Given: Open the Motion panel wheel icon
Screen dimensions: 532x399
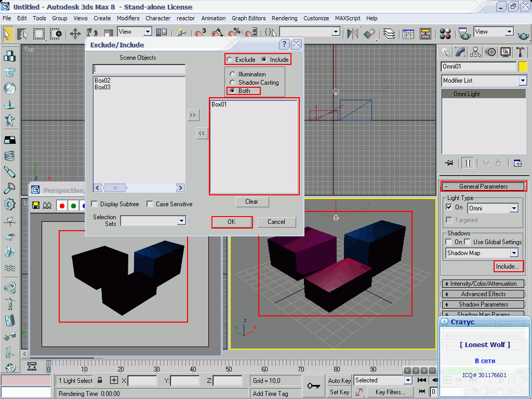Looking at the screenshot, I should tap(490, 52).
